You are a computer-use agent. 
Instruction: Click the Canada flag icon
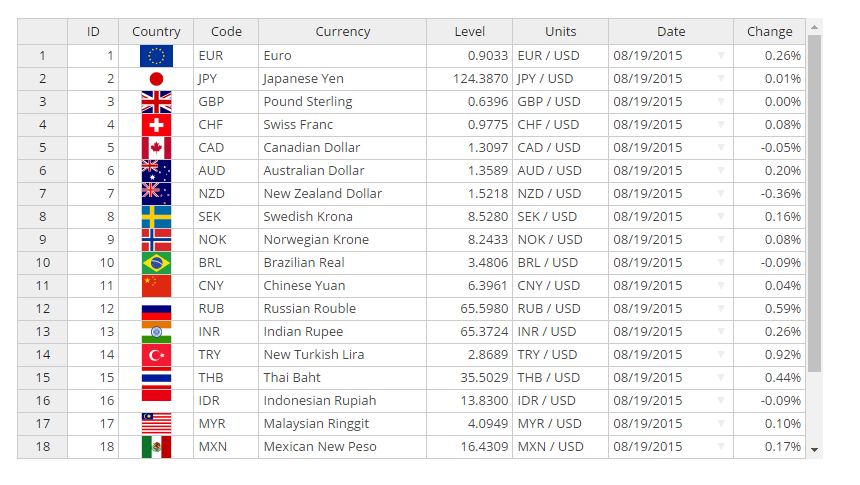156,148
